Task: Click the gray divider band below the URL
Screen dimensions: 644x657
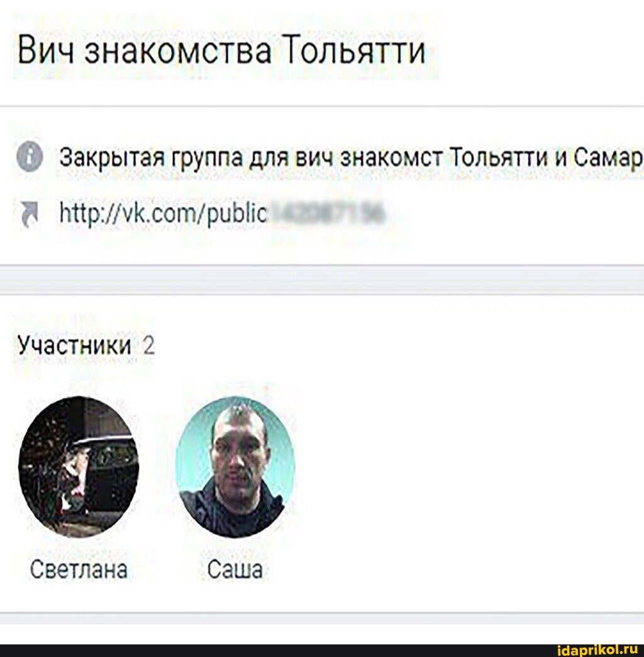Action: coord(322,279)
